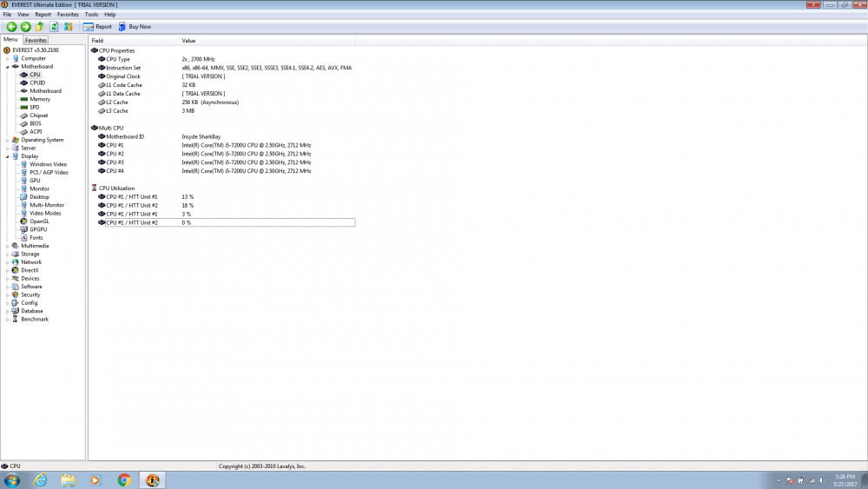Expand the Storage tree node
Screen dimensions: 868x489
click(x=7, y=254)
